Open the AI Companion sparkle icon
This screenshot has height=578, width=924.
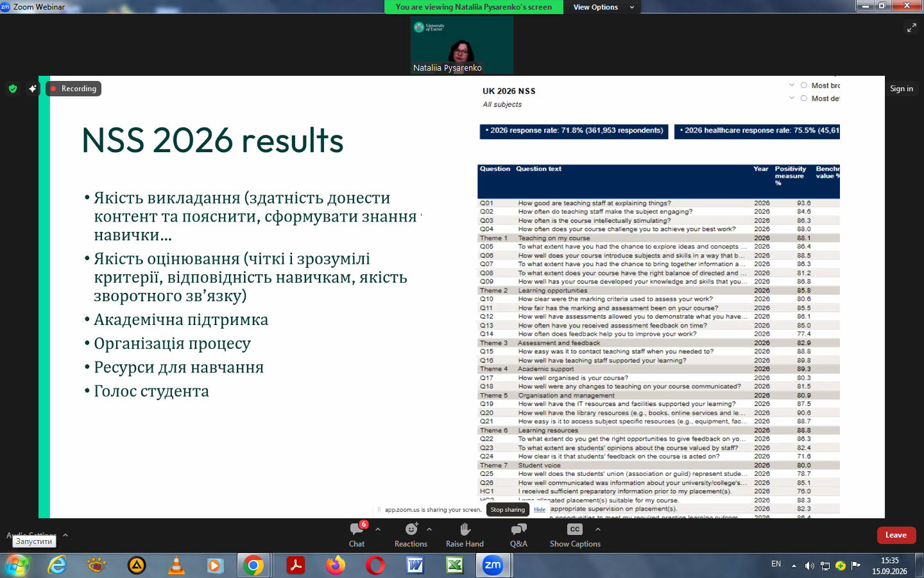[33, 89]
